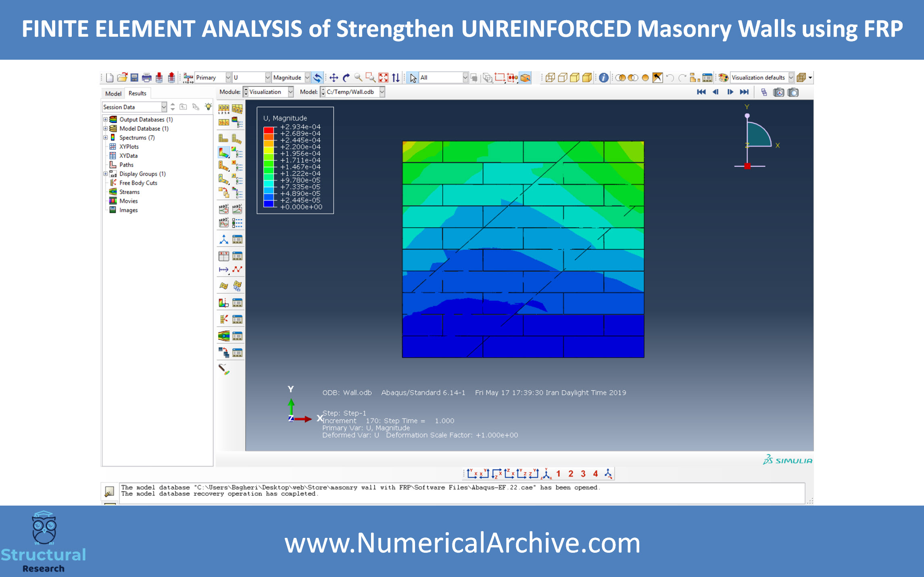Plot symbols on deformed shape icon
Screen dimensions: 924x577
(x=223, y=166)
